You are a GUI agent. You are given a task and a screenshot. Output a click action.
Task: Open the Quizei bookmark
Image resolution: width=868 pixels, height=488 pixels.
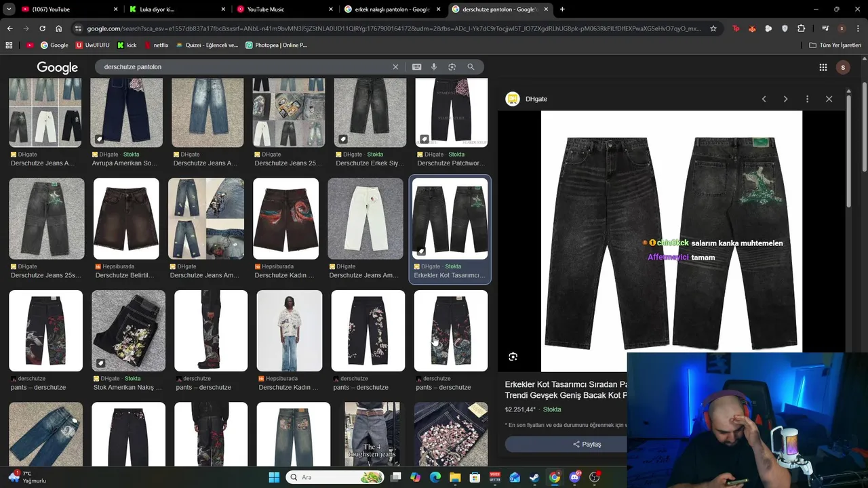pyautogui.click(x=207, y=45)
